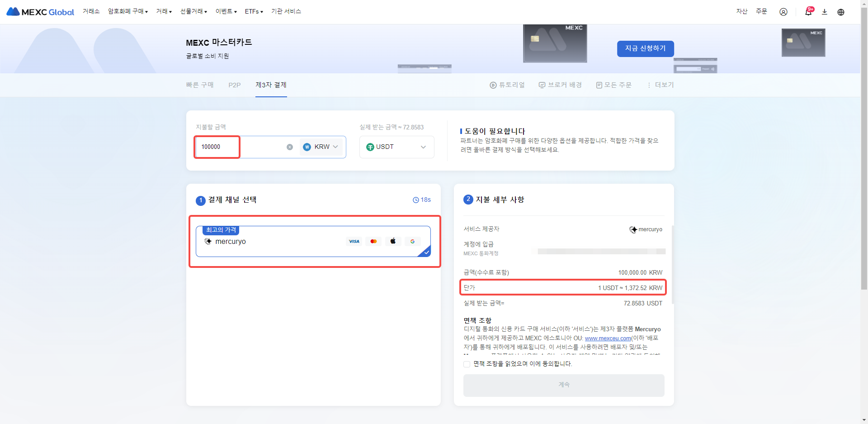Click the 지금 신청하기 button
The height and width of the screenshot is (424, 868).
click(x=645, y=48)
